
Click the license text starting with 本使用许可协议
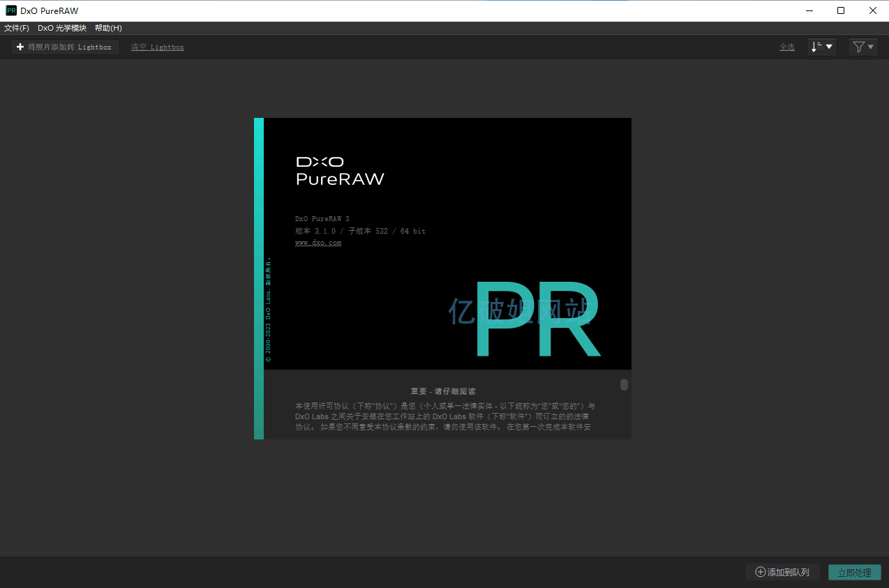445,416
